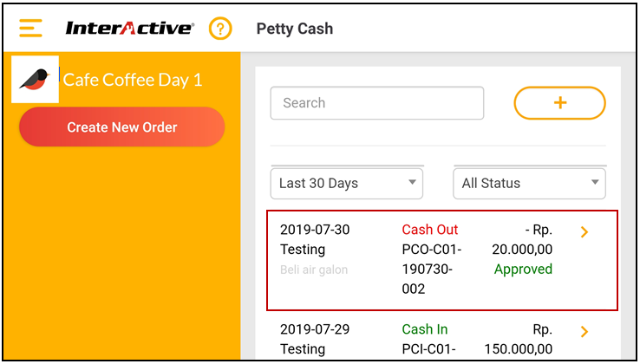Open the question mark help icon
Image resolution: width=640 pixels, height=364 pixels.
221,29
